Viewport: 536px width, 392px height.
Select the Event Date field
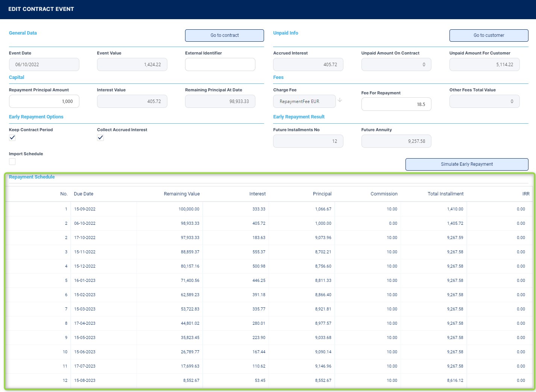[x=44, y=65]
